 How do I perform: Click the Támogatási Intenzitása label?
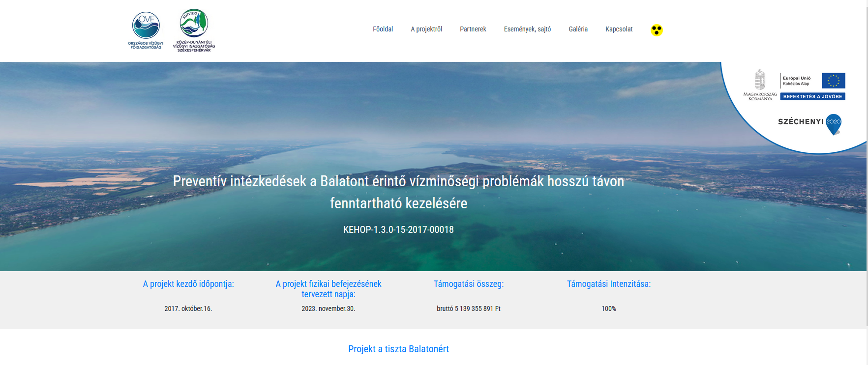pos(609,284)
